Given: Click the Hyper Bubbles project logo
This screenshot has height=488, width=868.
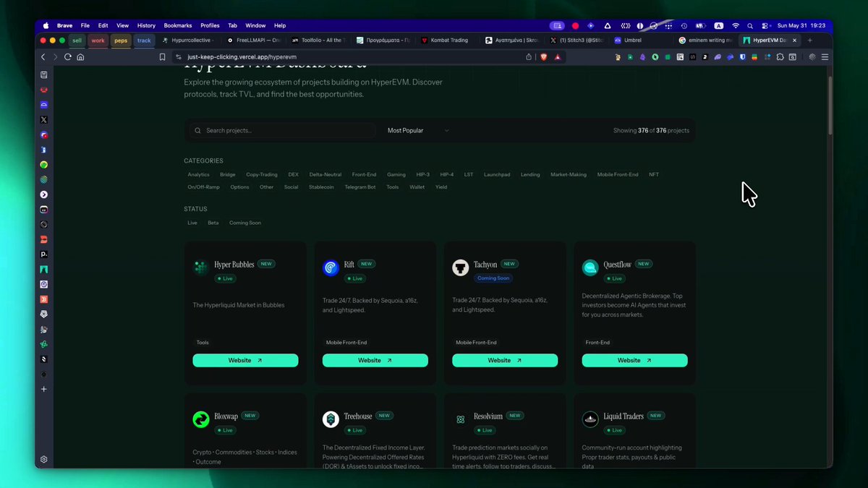Looking at the screenshot, I should point(200,268).
